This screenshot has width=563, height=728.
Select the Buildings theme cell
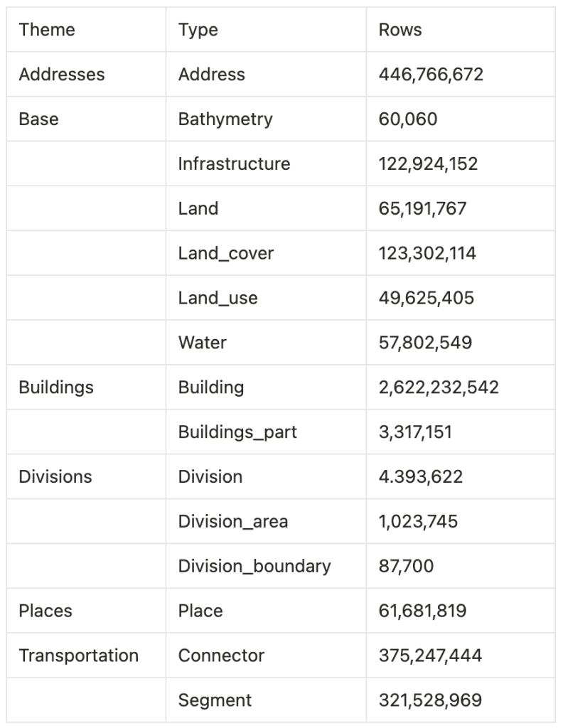coord(56,387)
